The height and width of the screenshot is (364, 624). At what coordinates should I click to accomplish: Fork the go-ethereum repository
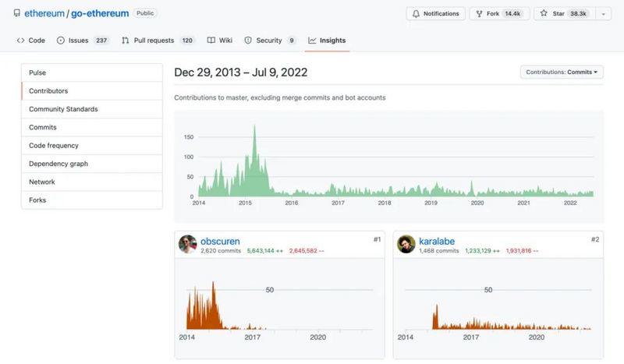coord(499,14)
